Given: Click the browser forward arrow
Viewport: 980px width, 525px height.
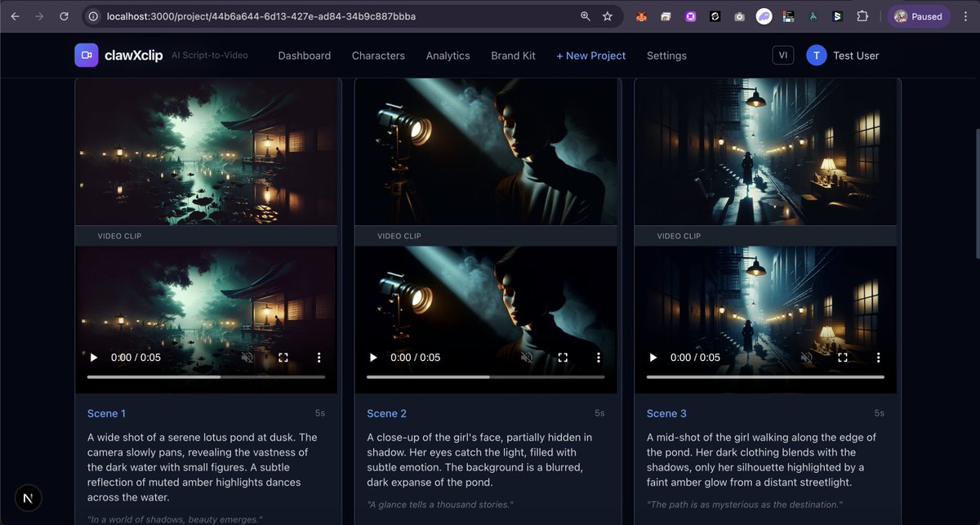Looking at the screenshot, I should pyautogui.click(x=39, y=16).
